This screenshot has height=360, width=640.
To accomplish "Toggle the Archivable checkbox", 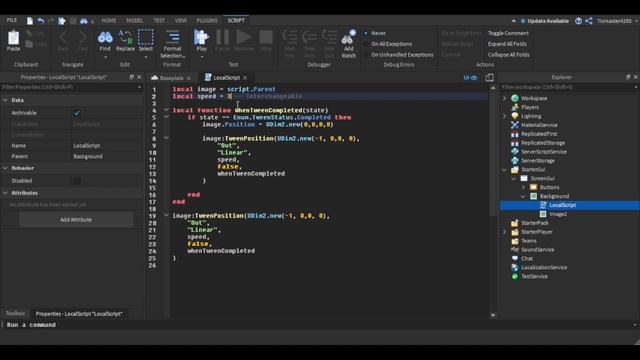I will coord(77,113).
